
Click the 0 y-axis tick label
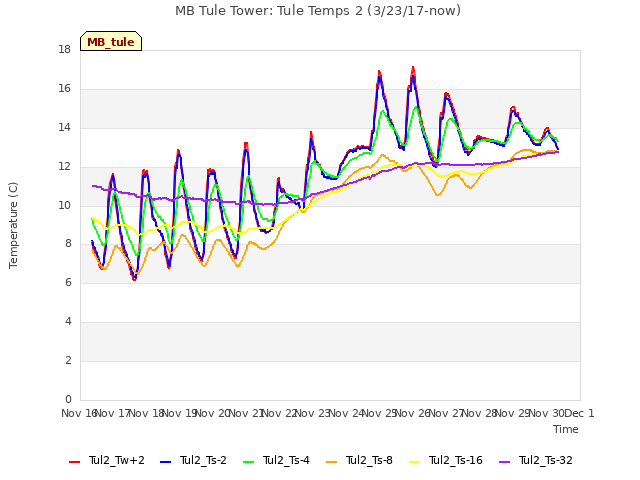coord(68,399)
